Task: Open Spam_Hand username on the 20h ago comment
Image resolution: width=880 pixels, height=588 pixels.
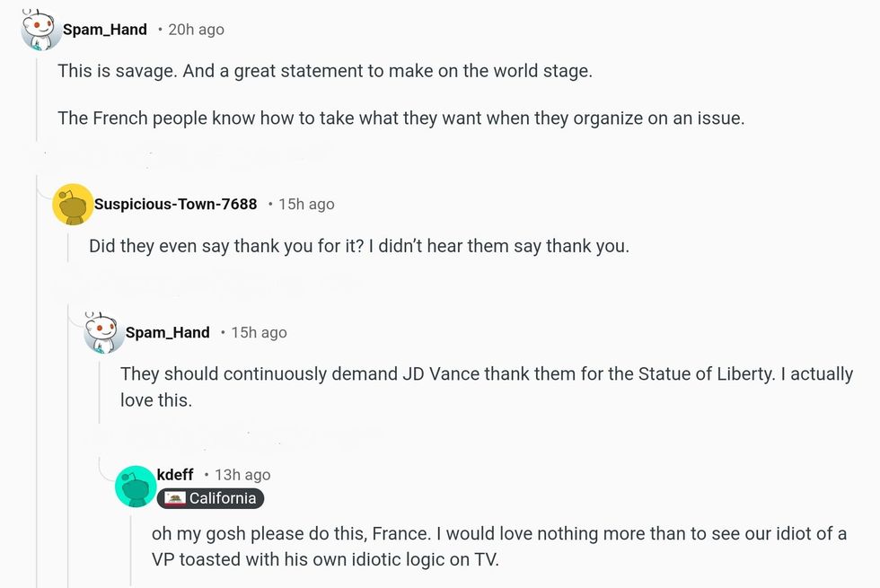Action: pyautogui.click(x=104, y=30)
